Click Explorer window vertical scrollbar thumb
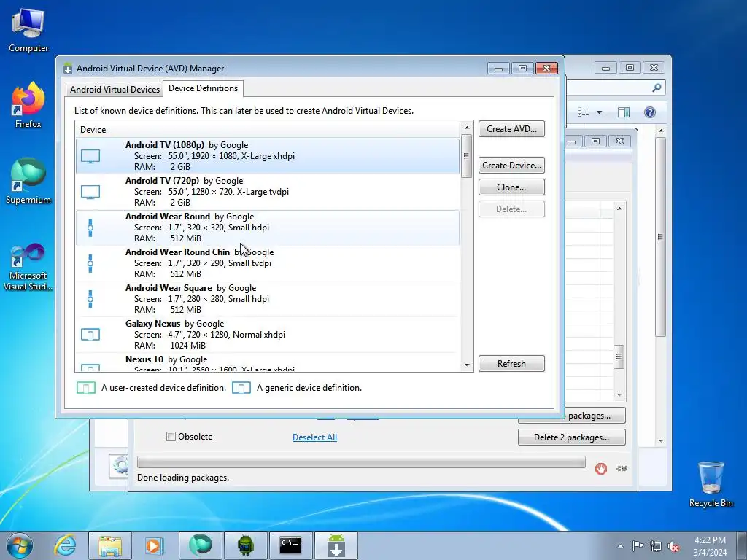Viewport: 747px width, 560px height. pos(660,237)
